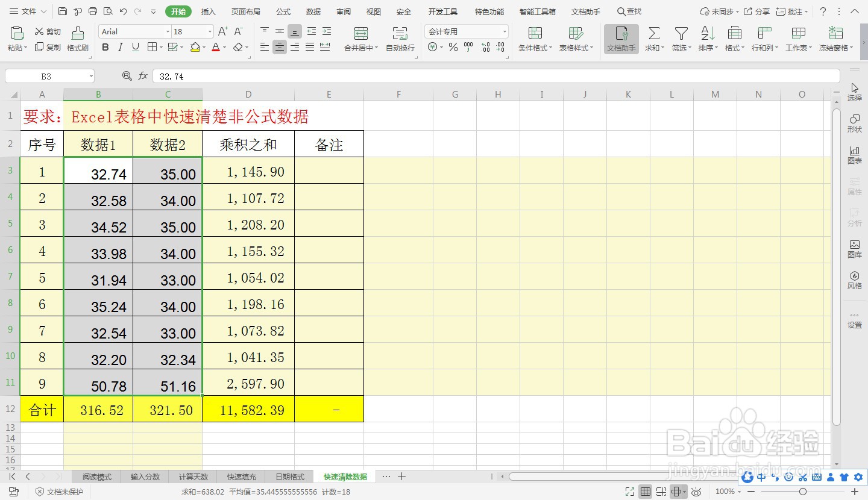Apply percent style with the % icon
Viewport: 868px width, 500px height.
pos(453,47)
